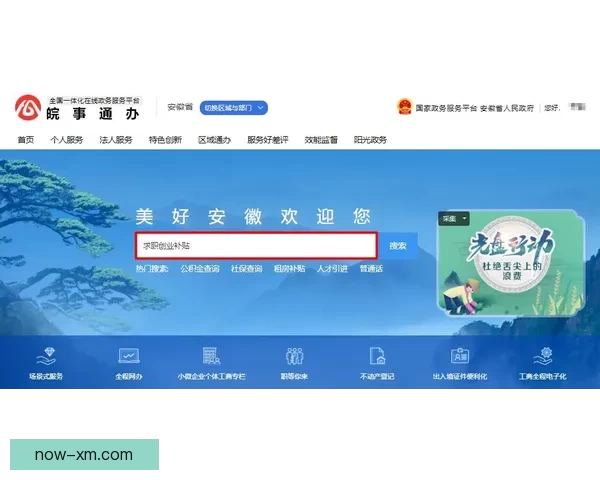
Task: Open the 场景式服务 icon
Action: coord(46,356)
